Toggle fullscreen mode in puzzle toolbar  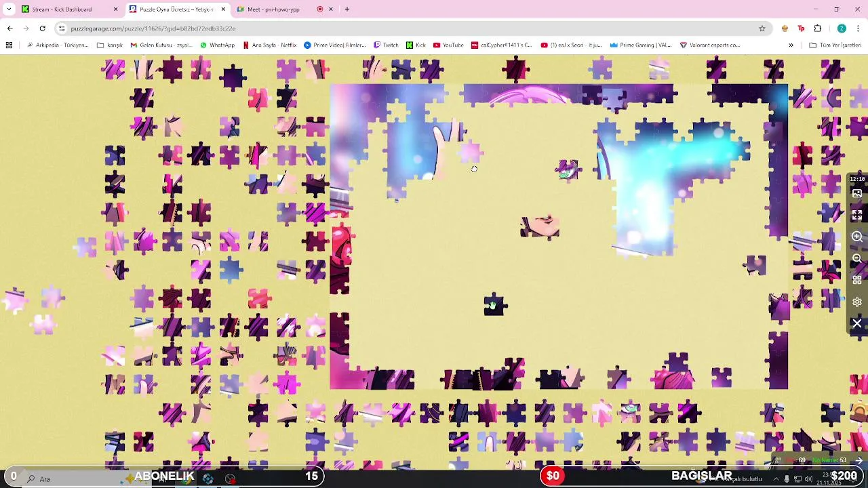point(857,215)
